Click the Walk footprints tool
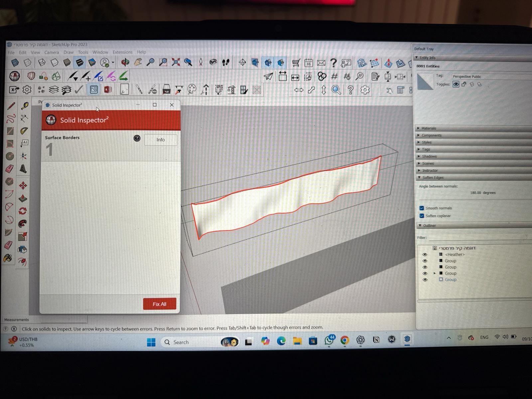Screen dimensions: 532x399 [x=226, y=62]
